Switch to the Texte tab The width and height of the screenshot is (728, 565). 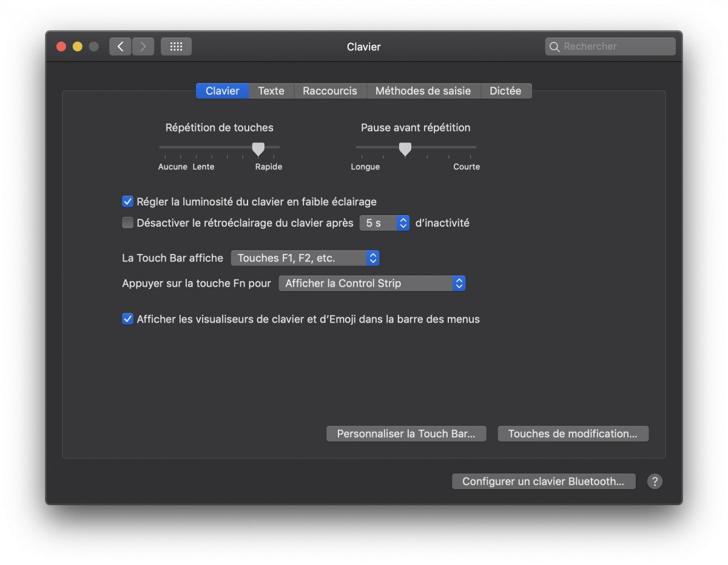(271, 90)
